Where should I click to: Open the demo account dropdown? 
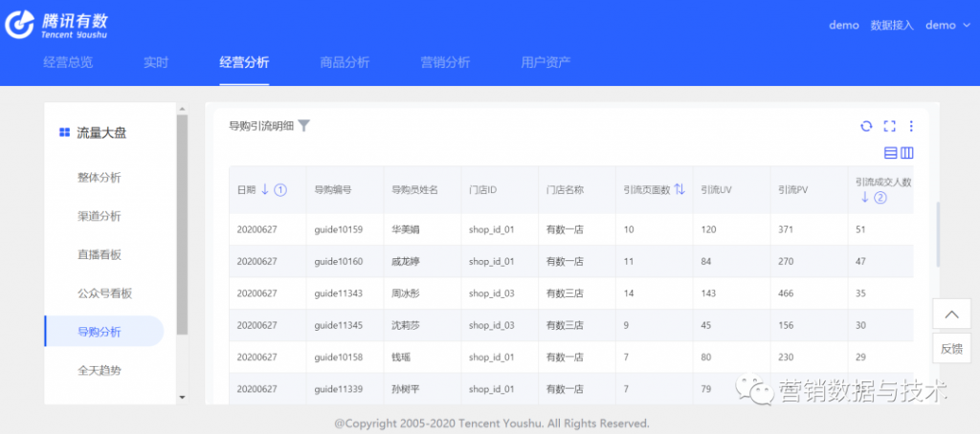947,25
